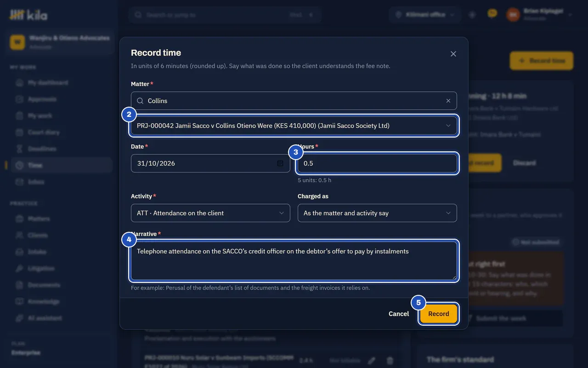Clear the Collins matter search text
The image size is (588, 368).
point(448,101)
